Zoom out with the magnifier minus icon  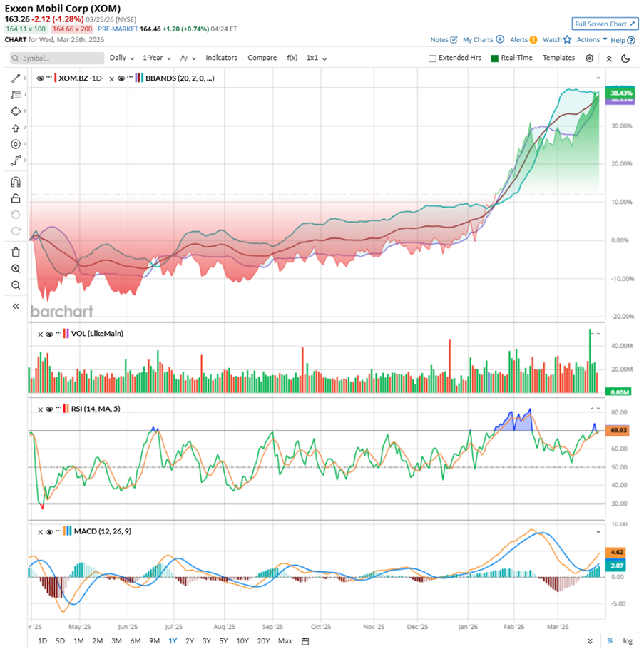(x=16, y=285)
